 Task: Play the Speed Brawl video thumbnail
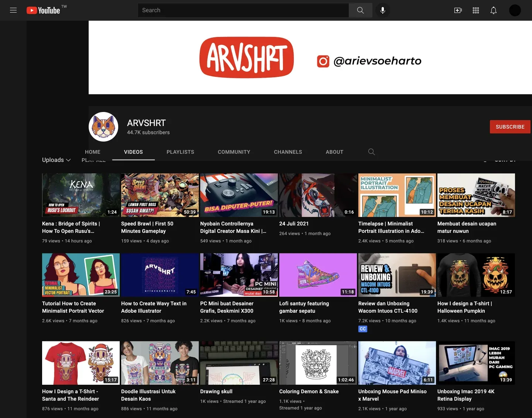[x=160, y=195]
